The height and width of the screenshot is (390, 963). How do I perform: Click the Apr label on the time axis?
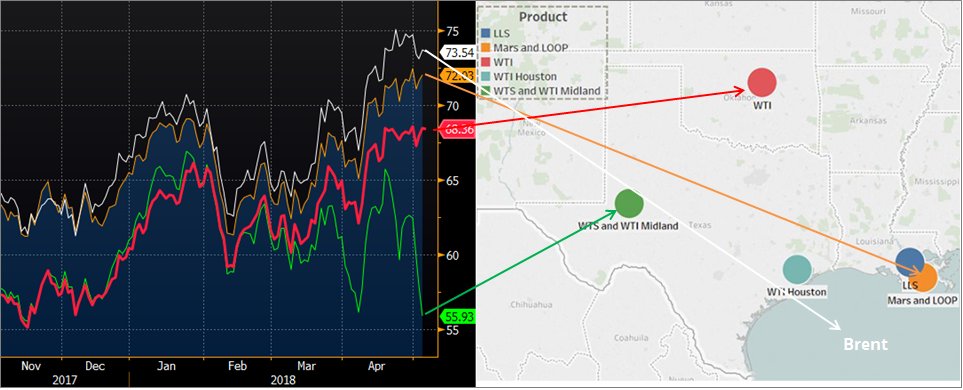click(376, 366)
